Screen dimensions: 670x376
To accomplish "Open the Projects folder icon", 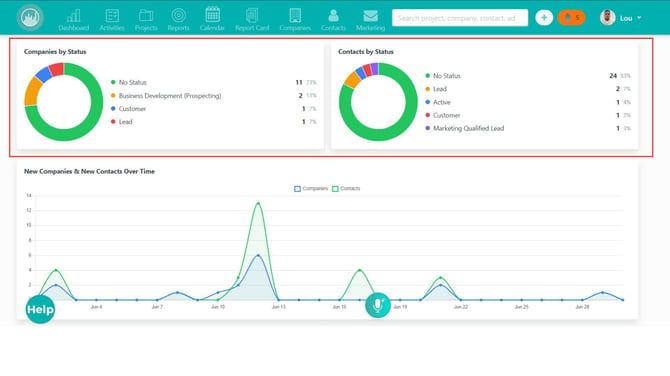I will [x=146, y=16].
